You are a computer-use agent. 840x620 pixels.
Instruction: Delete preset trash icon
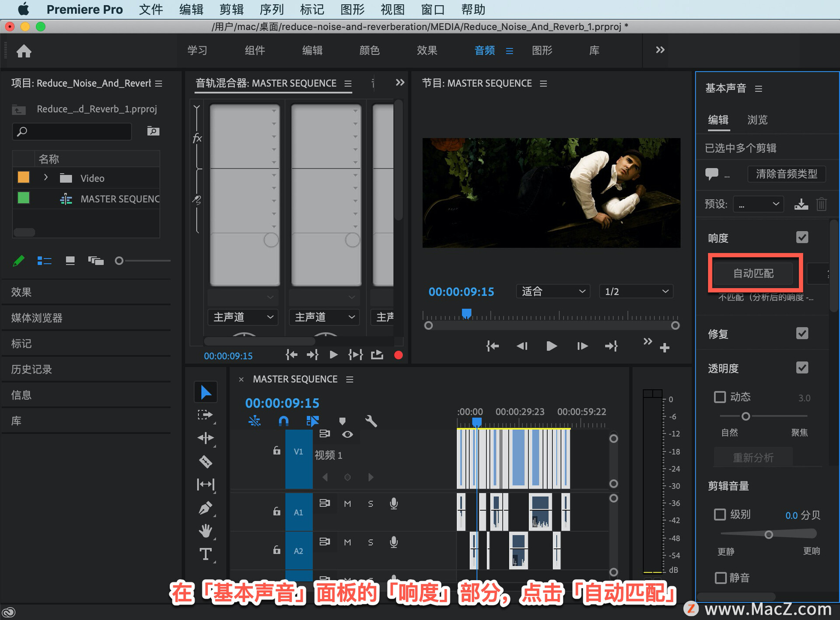click(821, 204)
